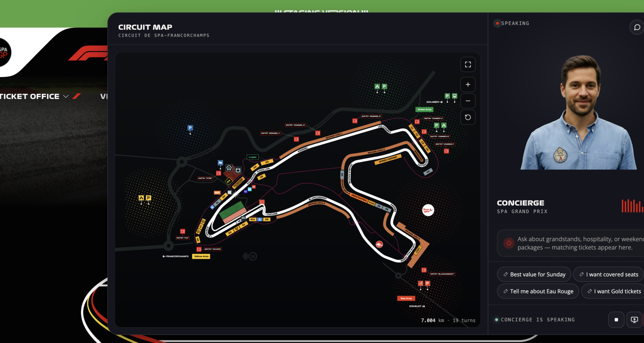Zoom out of the circuit map

(x=468, y=101)
